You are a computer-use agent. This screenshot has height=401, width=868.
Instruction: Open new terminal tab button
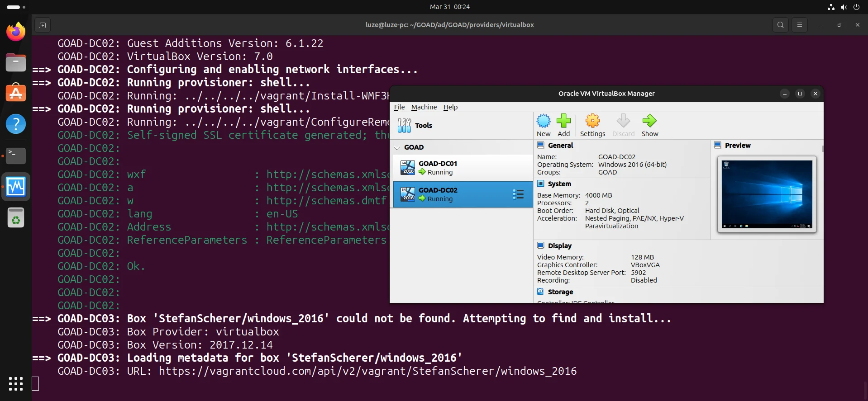pos(43,25)
